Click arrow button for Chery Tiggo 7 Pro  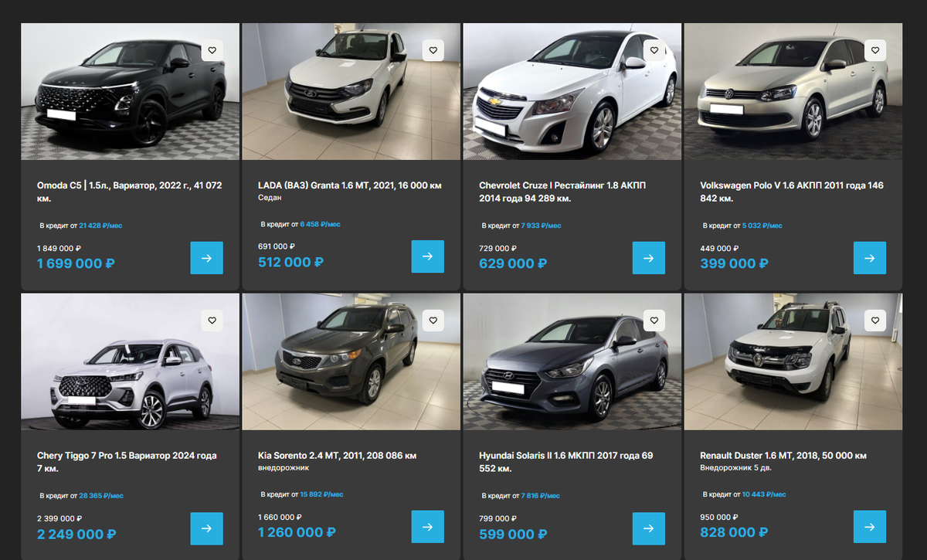pos(207,528)
